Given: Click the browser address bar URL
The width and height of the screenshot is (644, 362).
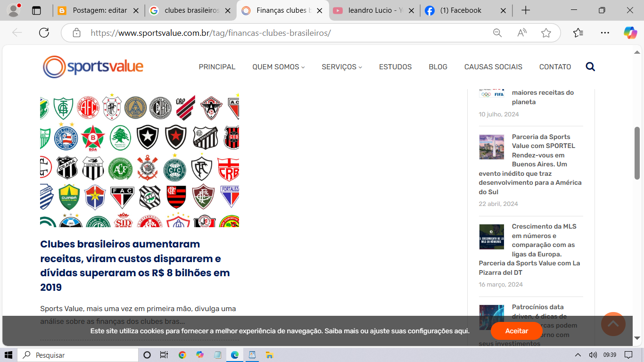Looking at the screenshot, I should tap(211, 33).
